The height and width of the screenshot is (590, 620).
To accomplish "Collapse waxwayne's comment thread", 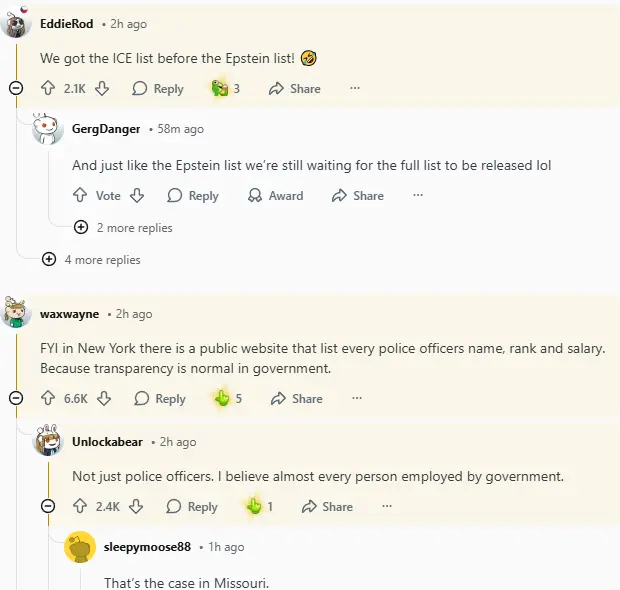I will 16,398.
